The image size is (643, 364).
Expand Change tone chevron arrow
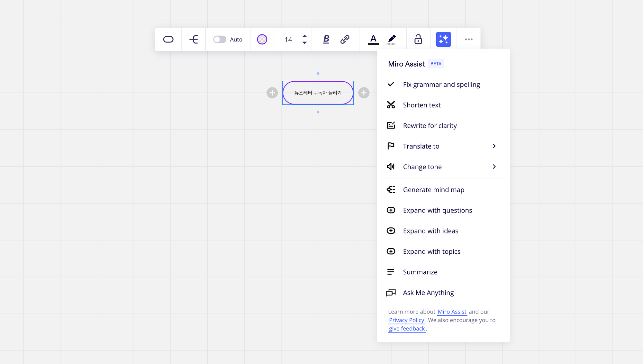494,167
